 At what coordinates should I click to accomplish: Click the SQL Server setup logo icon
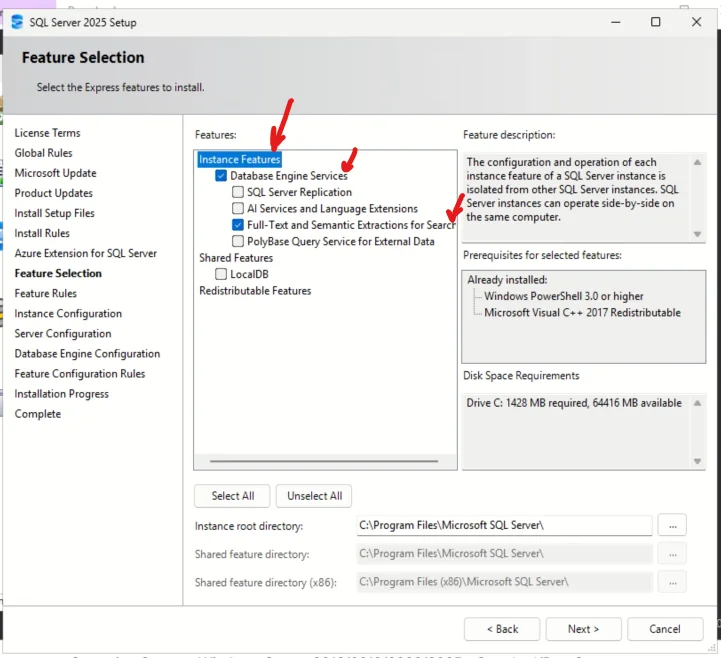(x=17, y=22)
